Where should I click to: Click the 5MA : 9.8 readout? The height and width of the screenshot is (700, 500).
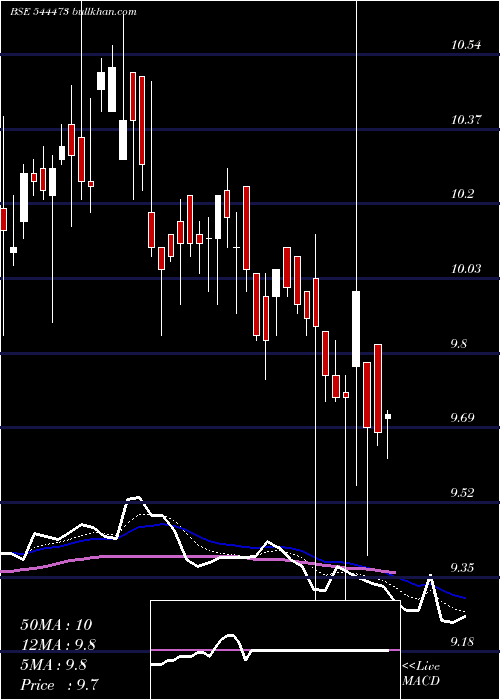coord(54,665)
